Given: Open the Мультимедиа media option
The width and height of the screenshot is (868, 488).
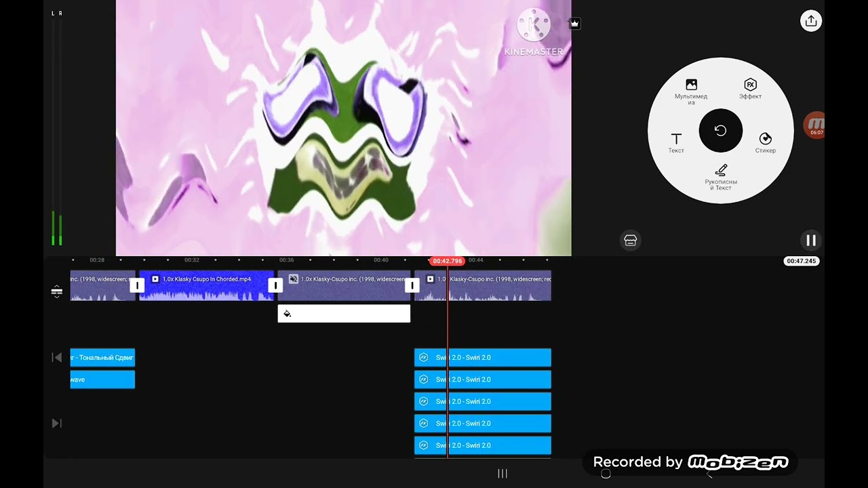Looking at the screenshot, I should pyautogui.click(x=691, y=91).
